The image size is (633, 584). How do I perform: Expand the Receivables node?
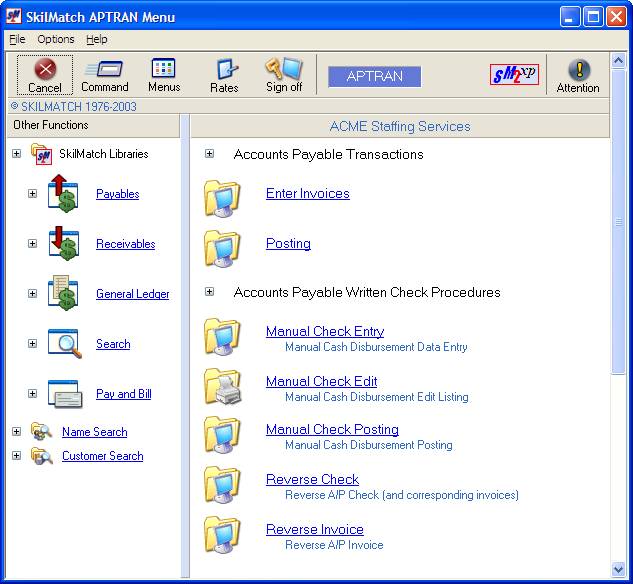32,244
